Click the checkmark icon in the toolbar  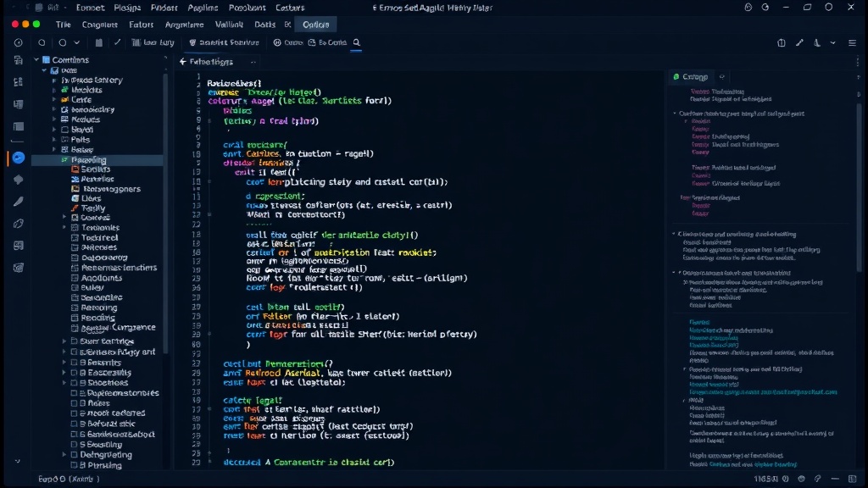(117, 42)
